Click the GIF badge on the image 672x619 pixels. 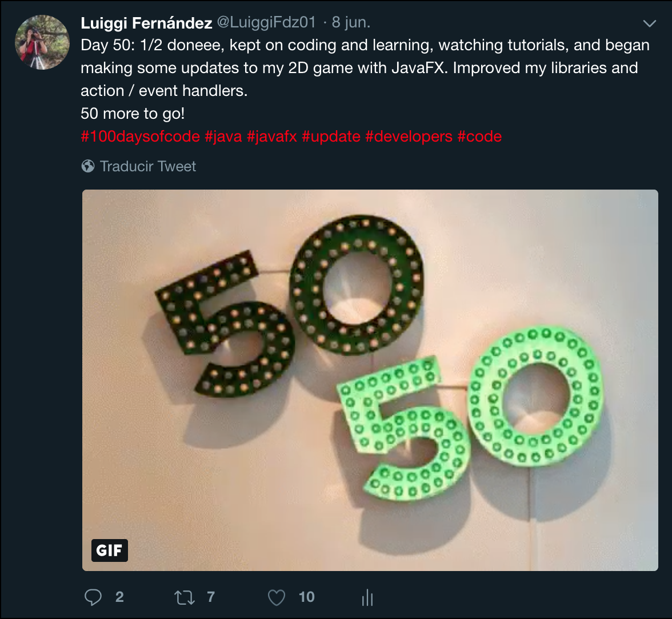[109, 550]
